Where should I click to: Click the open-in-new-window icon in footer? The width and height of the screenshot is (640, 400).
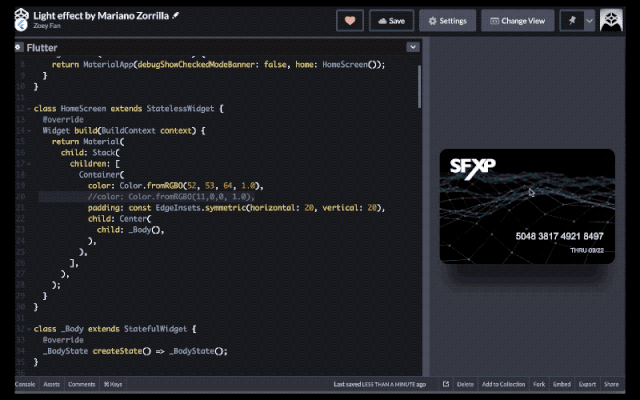pos(445,384)
